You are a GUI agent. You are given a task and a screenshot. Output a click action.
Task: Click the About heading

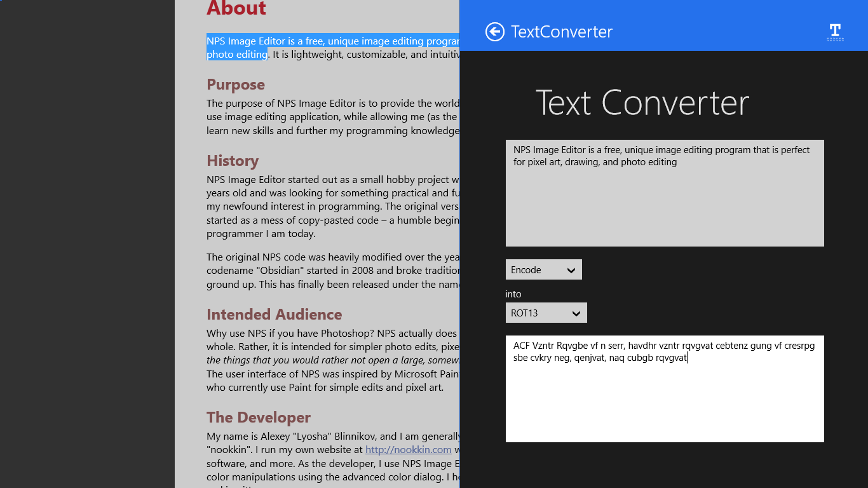tap(236, 9)
